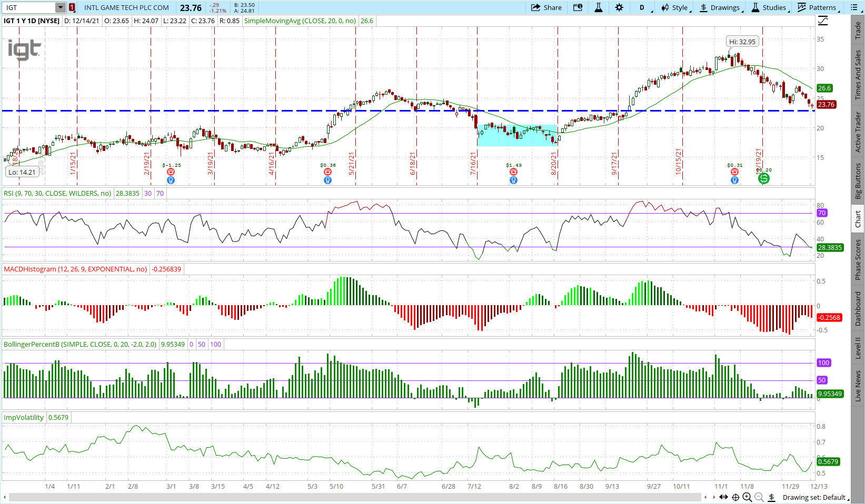
Task: Click the blue lightbulb icon below $0.31
Action: (734, 180)
